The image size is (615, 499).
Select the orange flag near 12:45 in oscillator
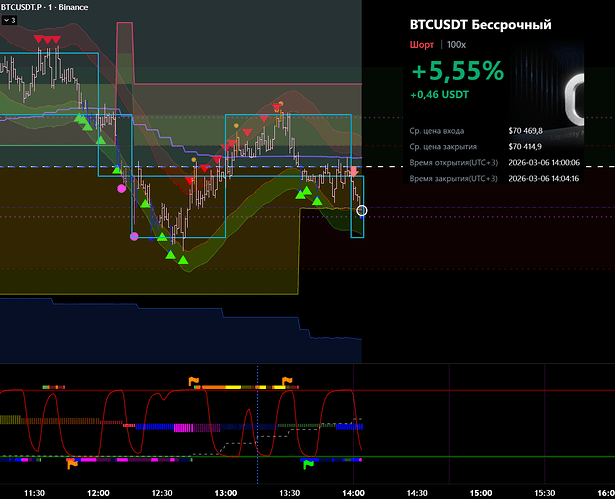pyautogui.click(x=195, y=380)
